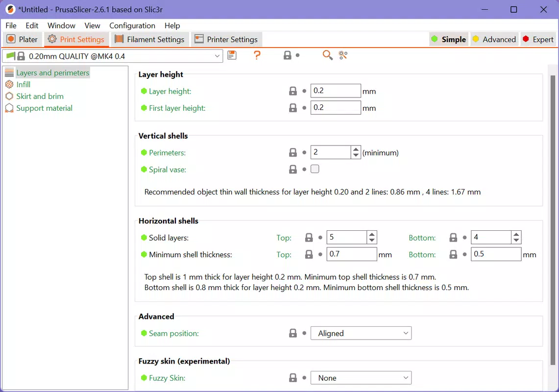The image size is (559, 392).
Task: Click the toolbar lock icon beside help
Action: click(x=288, y=55)
